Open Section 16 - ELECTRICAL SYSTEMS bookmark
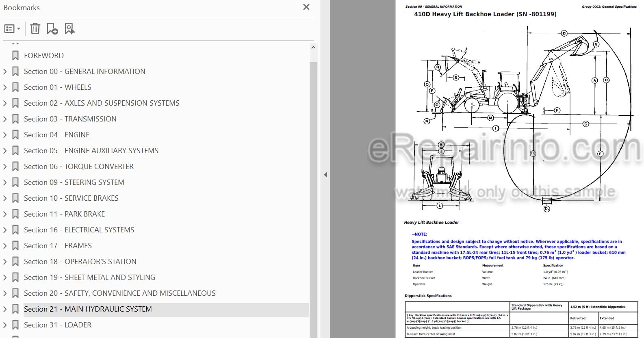Image resolution: width=644 pixels, height=338 pixels. (79, 230)
